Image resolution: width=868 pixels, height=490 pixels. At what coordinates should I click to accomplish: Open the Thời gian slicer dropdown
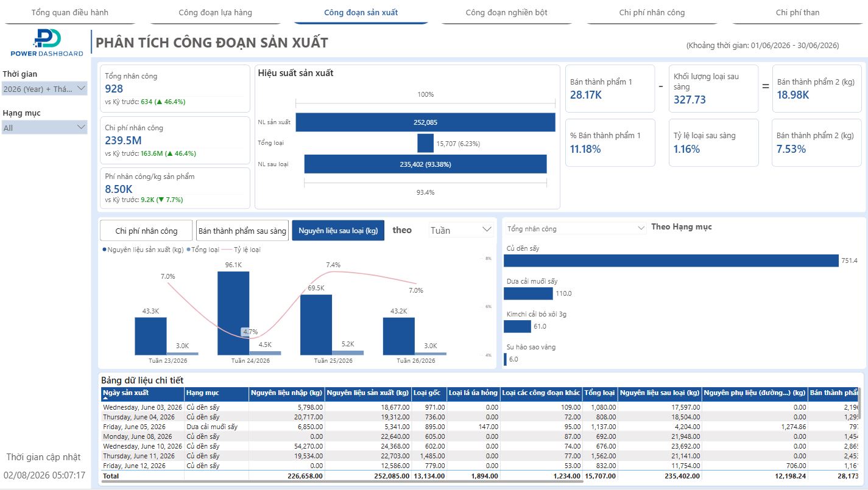click(44, 89)
